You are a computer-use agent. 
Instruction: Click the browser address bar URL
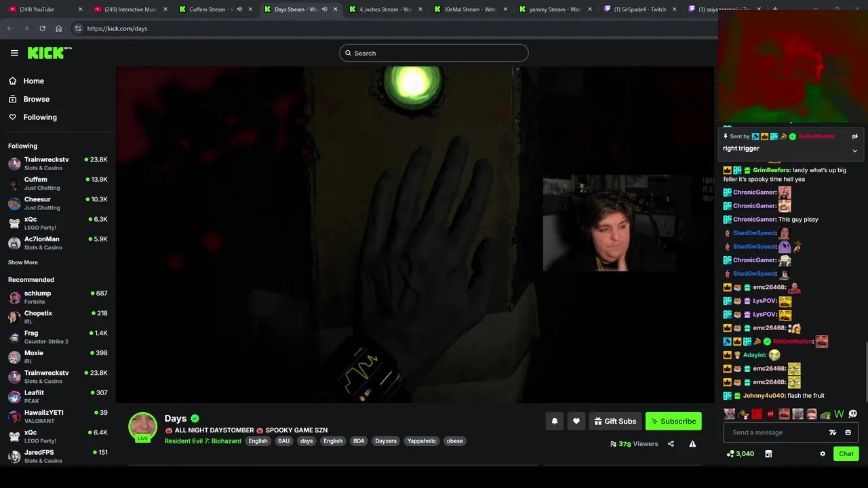click(x=117, y=28)
